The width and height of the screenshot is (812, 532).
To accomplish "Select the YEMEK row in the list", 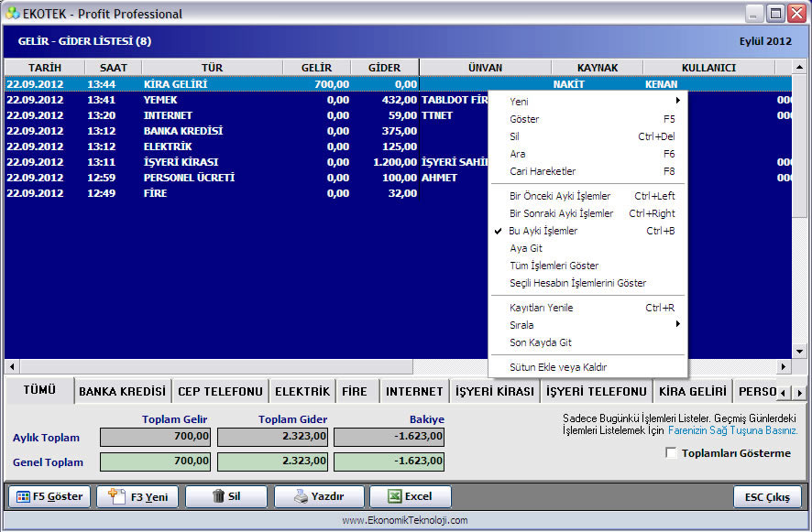I will 399,100.
